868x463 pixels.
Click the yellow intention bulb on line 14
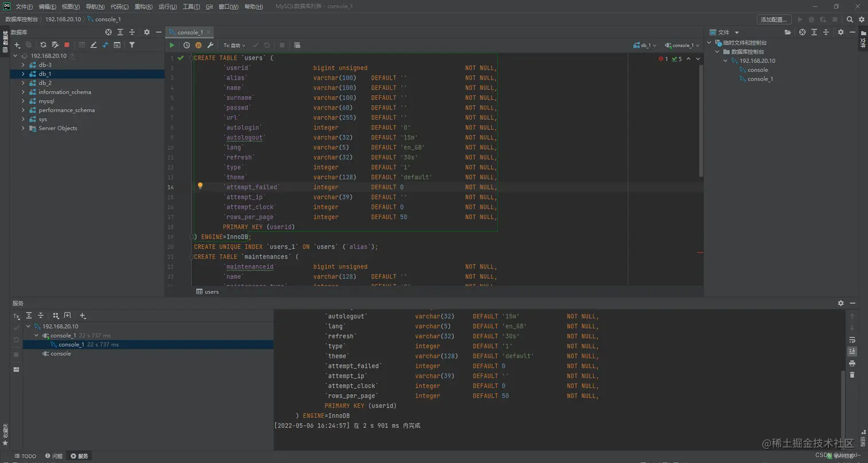point(200,186)
